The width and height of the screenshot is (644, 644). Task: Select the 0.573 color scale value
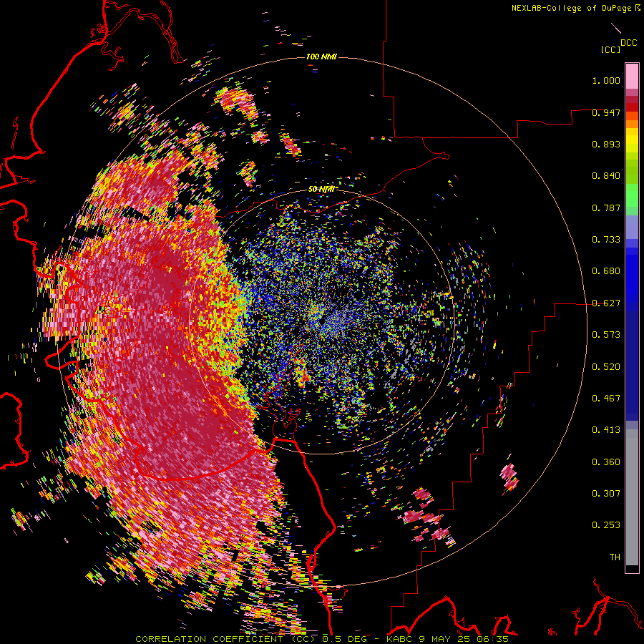tap(606, 335)
